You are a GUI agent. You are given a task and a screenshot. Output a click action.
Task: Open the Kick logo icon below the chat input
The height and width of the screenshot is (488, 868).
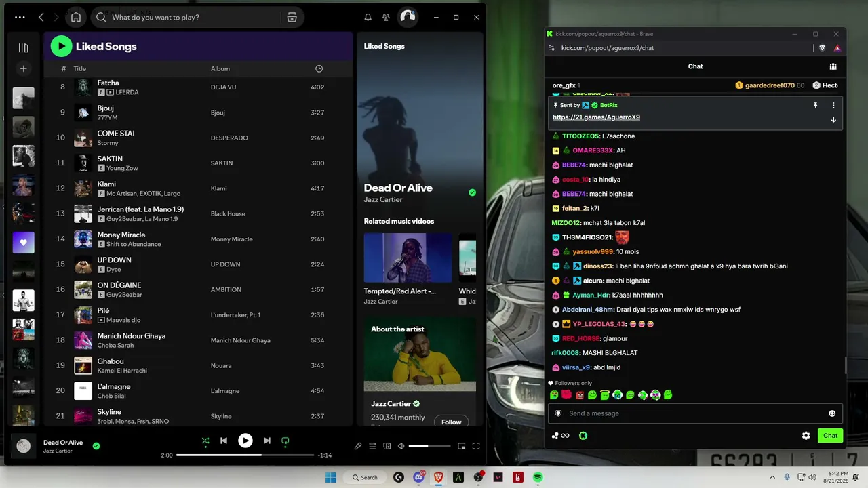point(583,436)
